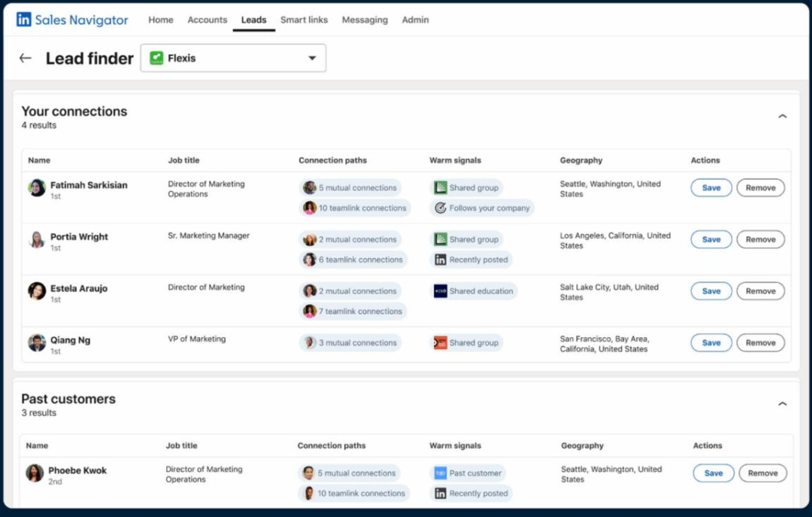Open the Accounts tab
The width and height of the screenshot is (812, 517).
point(208,20)
